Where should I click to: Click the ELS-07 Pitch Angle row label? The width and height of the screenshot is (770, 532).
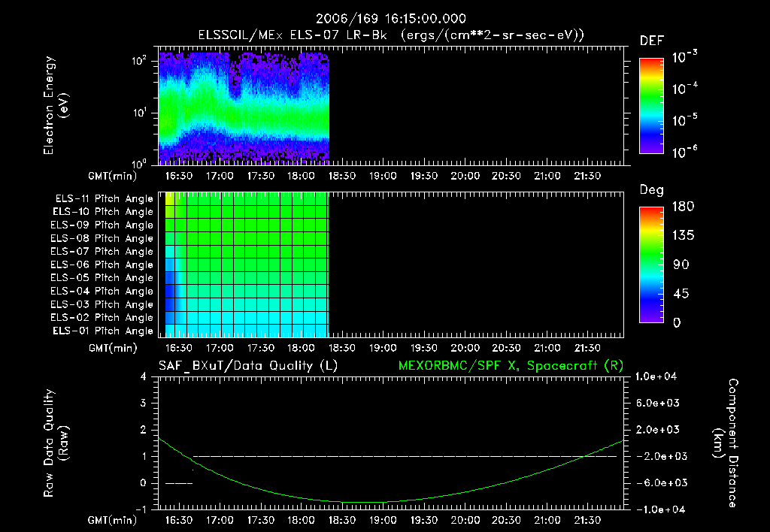(102, 252)
